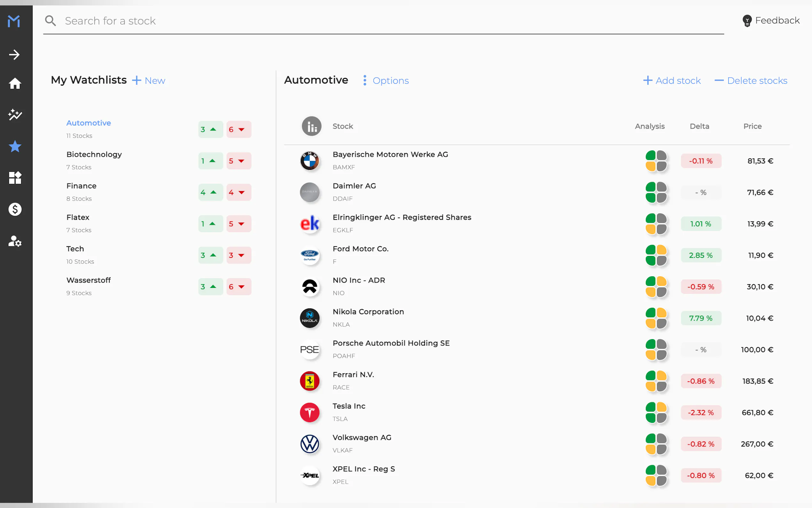This screenshot has height=508, width=812.
Task: Open the Home page icon
Action: (15, 83)
